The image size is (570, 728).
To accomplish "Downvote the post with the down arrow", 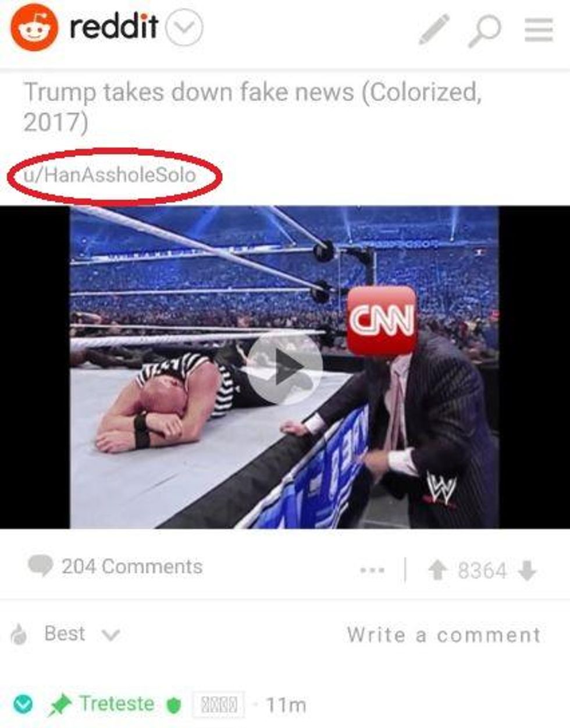I will point(527,571).
